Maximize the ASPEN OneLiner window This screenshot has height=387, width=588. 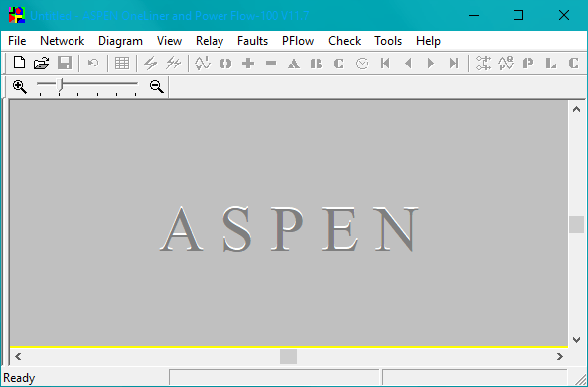click(518, 15)
